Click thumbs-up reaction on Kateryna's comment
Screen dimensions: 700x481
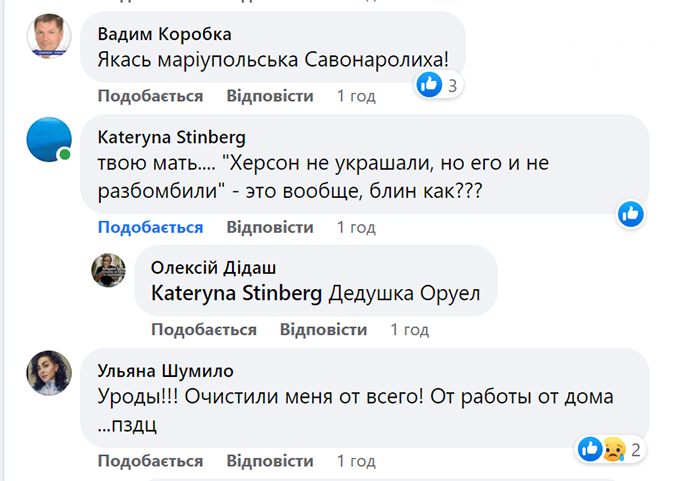click(630, 213)
